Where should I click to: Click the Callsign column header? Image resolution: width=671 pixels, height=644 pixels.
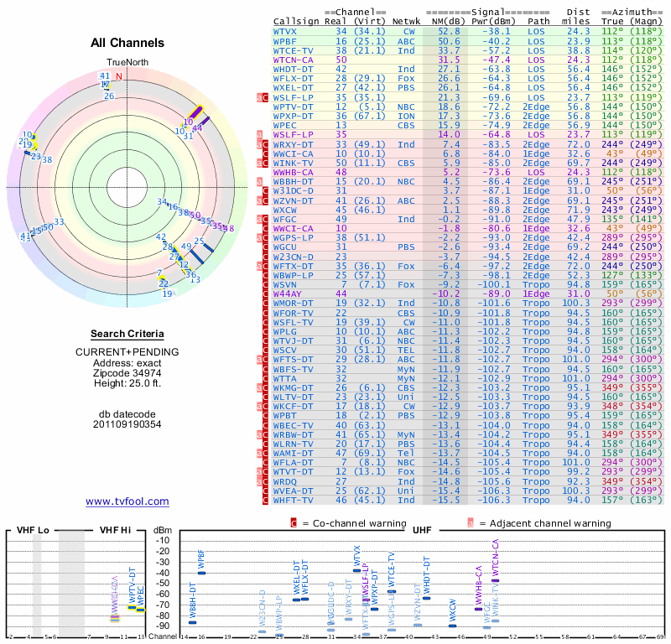(296, 22)
